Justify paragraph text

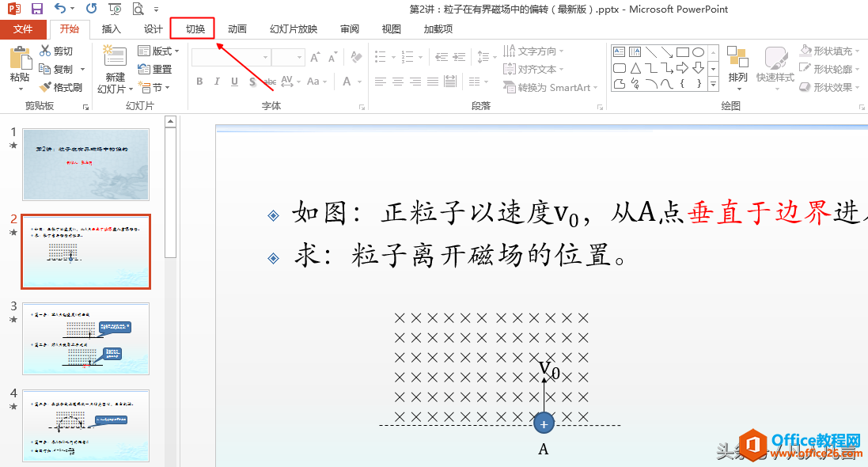tap(433, 82)
